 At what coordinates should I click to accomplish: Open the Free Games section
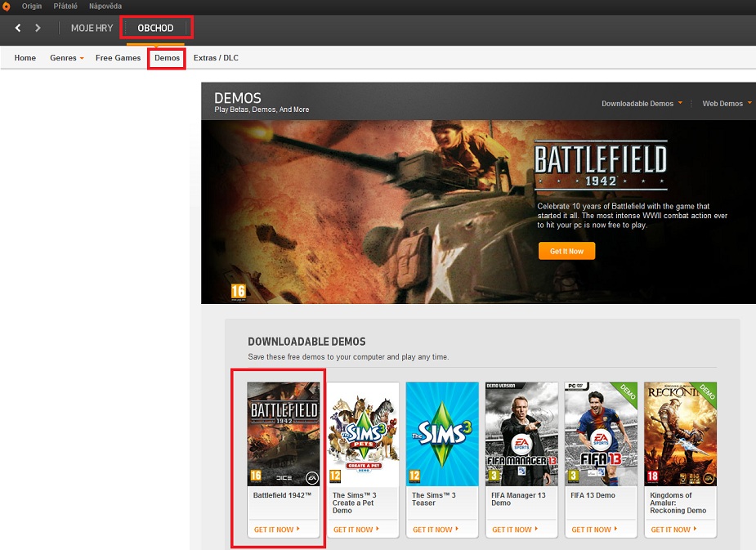(x=119, y=58)
